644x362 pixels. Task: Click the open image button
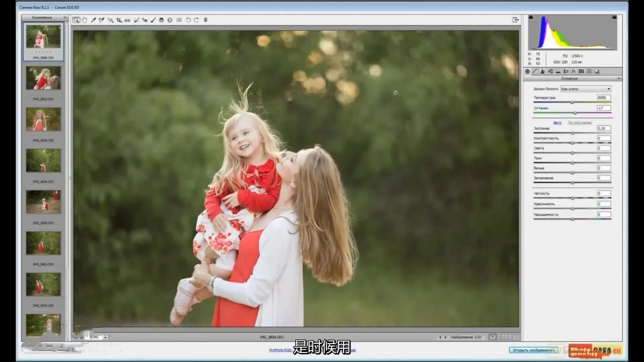[x=533, y=350]
